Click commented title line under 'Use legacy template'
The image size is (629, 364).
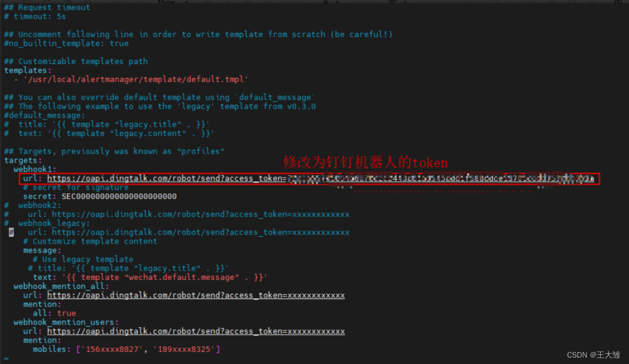pyautogui.click(x=128, y=268)
